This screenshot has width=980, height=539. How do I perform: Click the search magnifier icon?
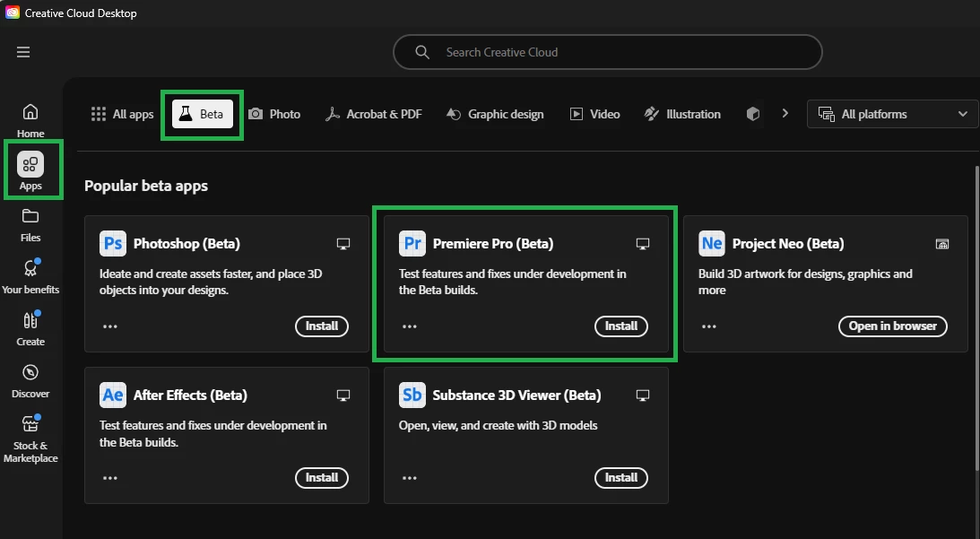tap(422, 52)
